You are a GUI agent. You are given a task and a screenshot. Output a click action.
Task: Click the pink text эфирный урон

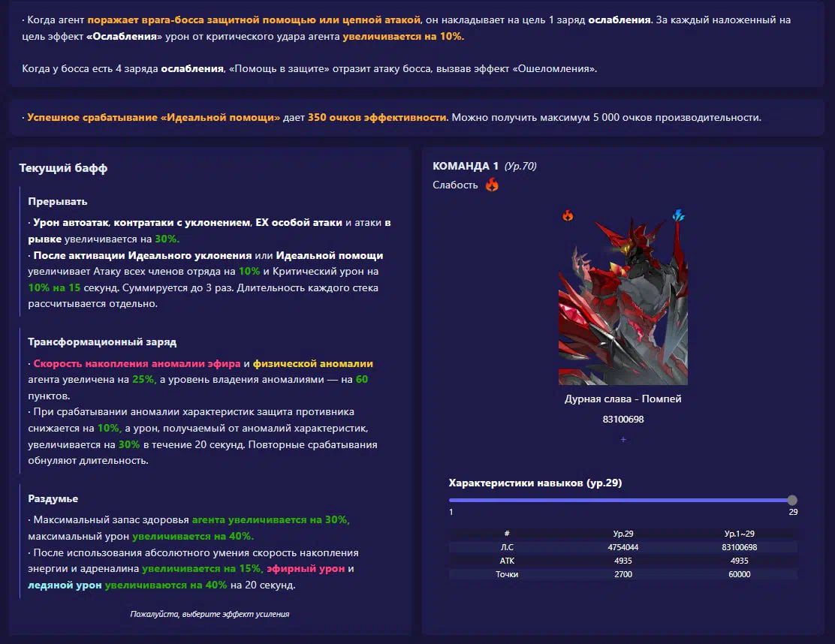point(306,568)
